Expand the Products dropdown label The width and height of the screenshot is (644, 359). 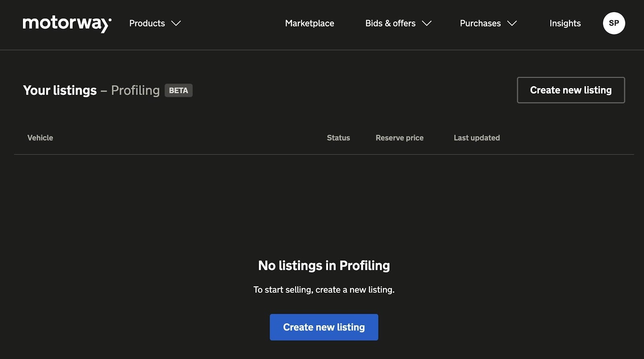click(x=147, y=23)
